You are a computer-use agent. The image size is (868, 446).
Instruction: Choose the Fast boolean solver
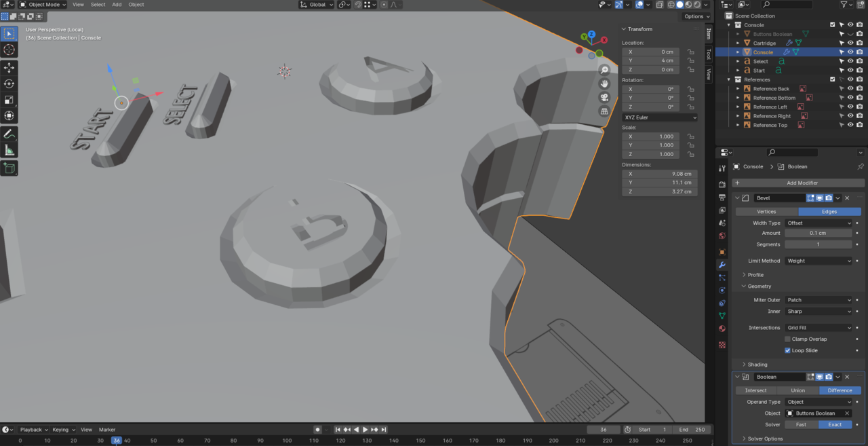(x=801, y=424)
